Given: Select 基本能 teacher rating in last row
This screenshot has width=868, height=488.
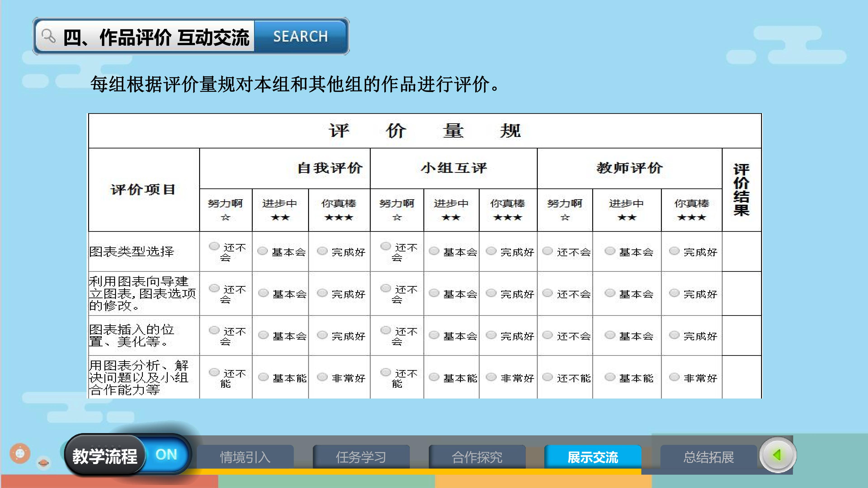Looking at the screenshot, I should click(610, 377).
